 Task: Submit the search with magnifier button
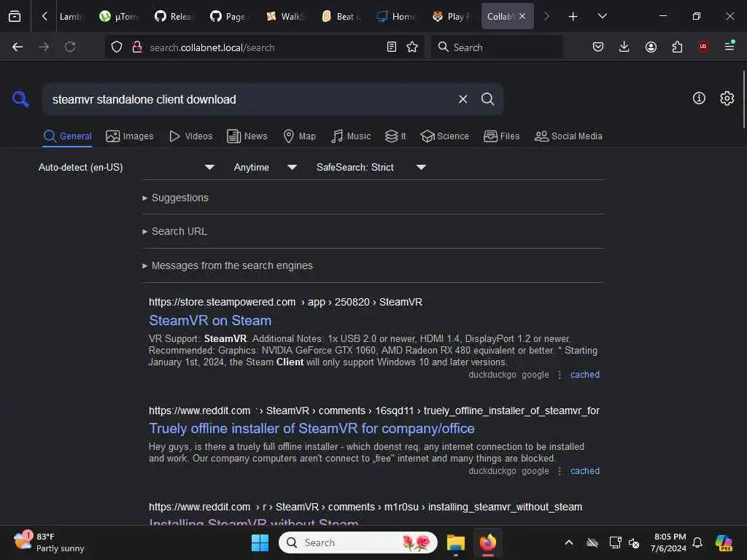point(487,99)
